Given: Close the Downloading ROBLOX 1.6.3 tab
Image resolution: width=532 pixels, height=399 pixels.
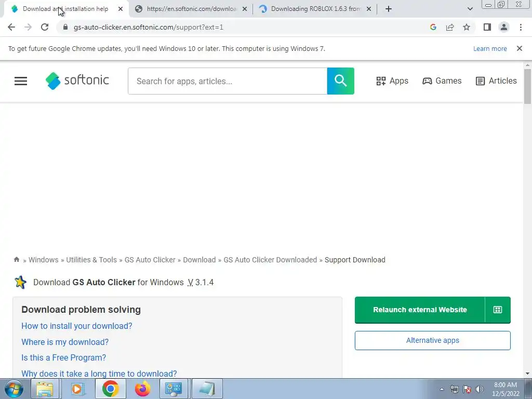Looking at the screenshot, I should (x=369, y=9).
